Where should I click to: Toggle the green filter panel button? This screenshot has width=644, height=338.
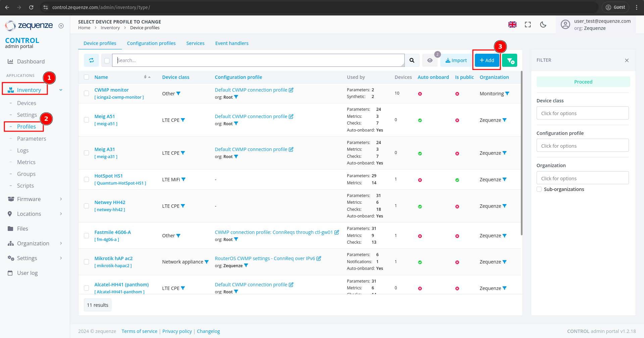pyautogui.click(x=510, y=60)
